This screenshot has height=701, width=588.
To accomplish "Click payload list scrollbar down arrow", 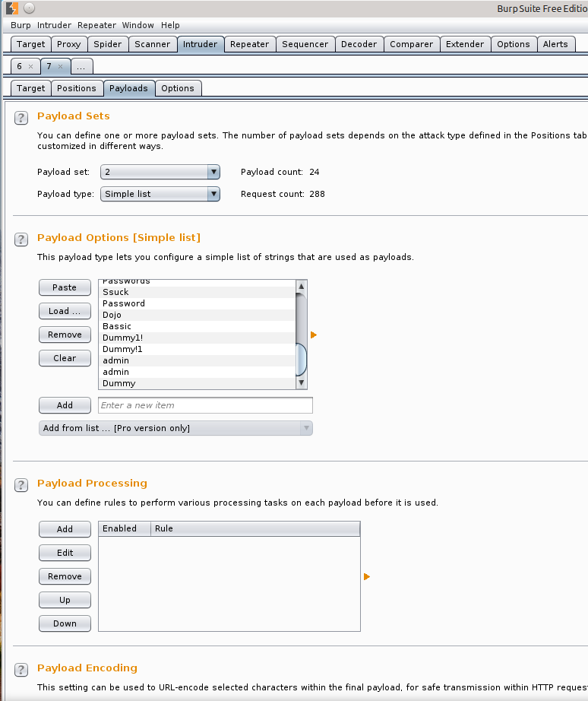I will point(301,382).
